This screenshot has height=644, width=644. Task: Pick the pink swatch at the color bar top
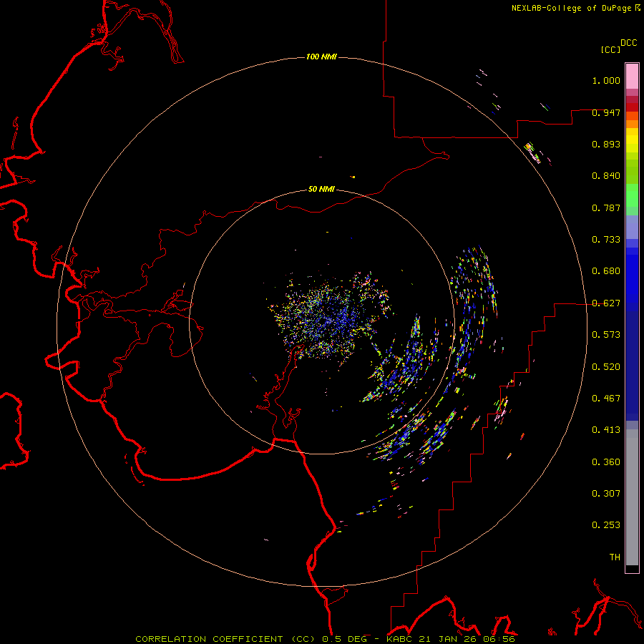click(x=632, y=76)
